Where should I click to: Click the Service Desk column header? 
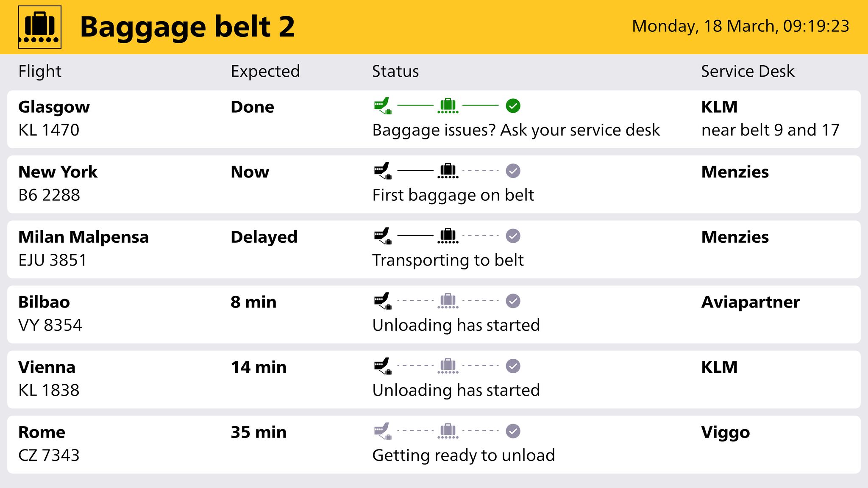[748, 71]
